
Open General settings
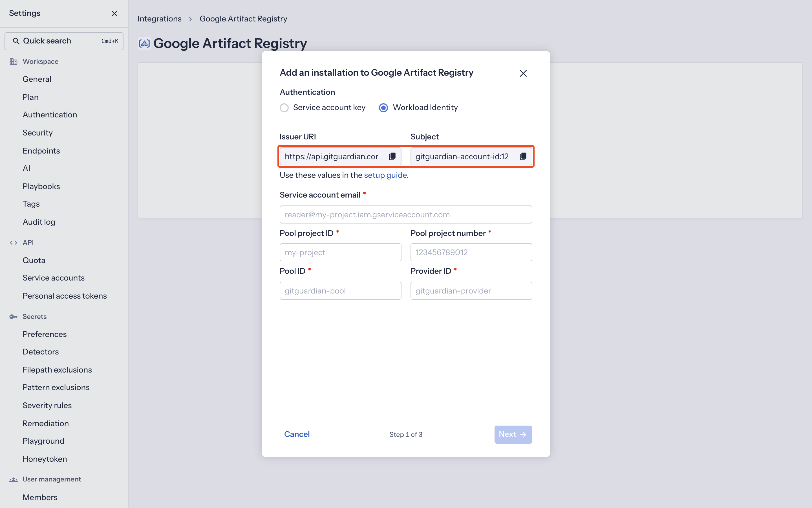point(37,79)
